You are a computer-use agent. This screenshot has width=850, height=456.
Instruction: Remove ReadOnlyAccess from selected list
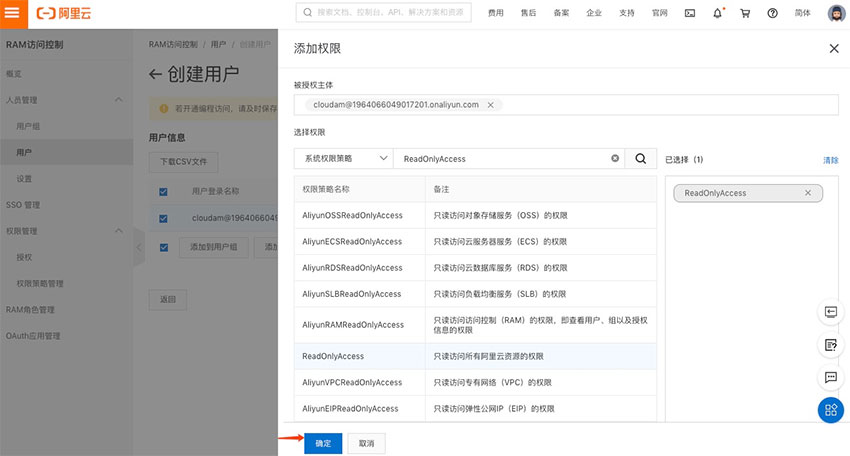pos(808,193)
